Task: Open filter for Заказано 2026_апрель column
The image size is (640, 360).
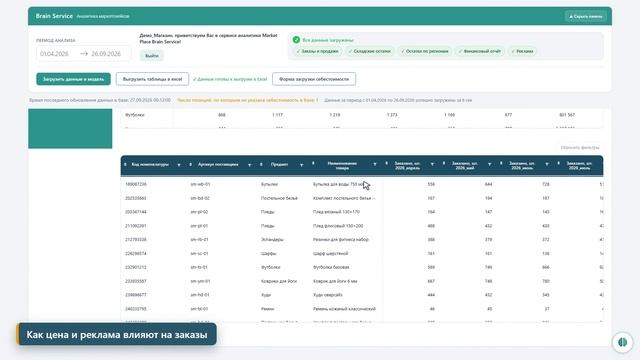Action: point(432,164)
